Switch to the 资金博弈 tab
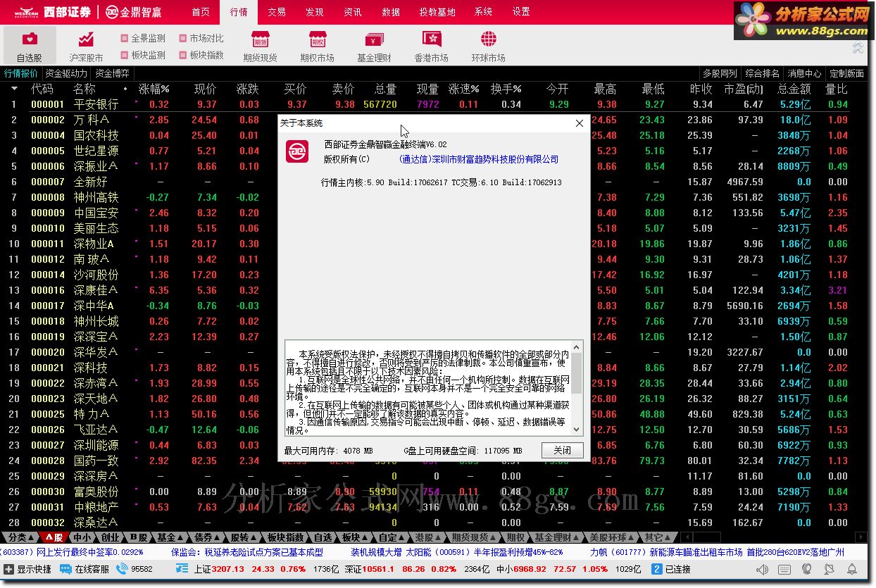The width and height of the screenshot is (876, 588). 113,73
